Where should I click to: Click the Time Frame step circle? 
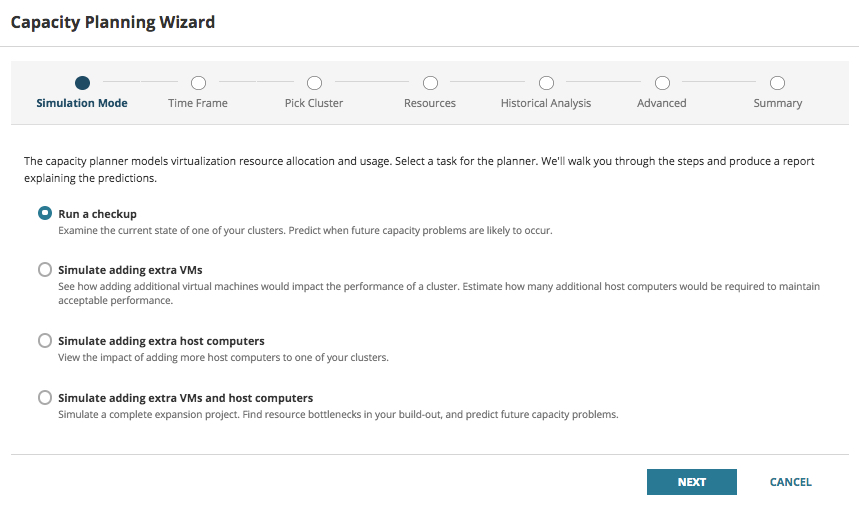pos(198,83)
